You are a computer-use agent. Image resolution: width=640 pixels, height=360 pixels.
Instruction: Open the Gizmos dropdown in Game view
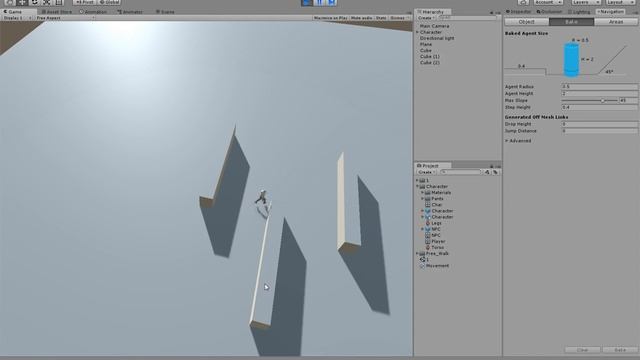pos(399,18)
